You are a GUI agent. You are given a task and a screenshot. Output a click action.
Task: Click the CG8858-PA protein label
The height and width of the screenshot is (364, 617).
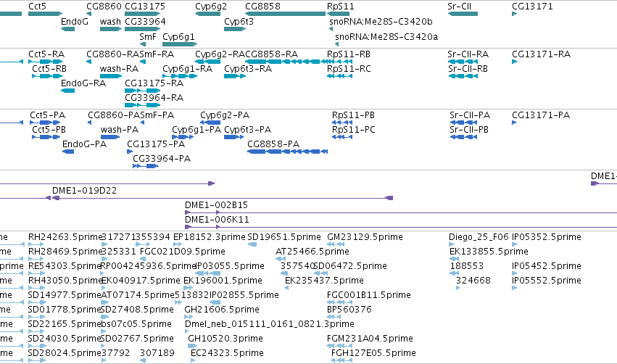point(273,144)
